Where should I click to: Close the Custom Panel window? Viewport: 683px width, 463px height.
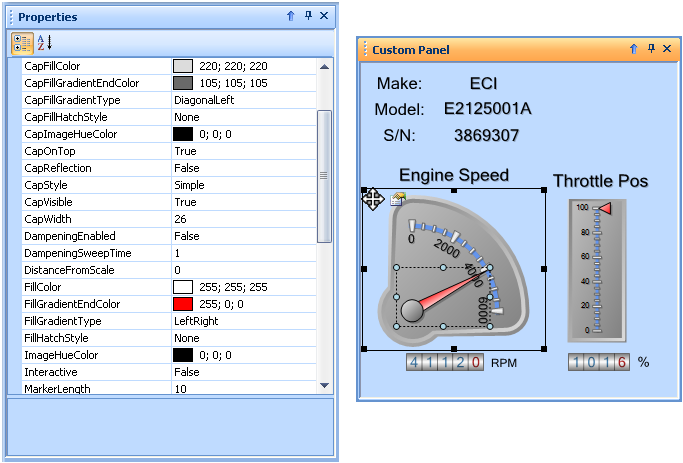coord(667,49)
